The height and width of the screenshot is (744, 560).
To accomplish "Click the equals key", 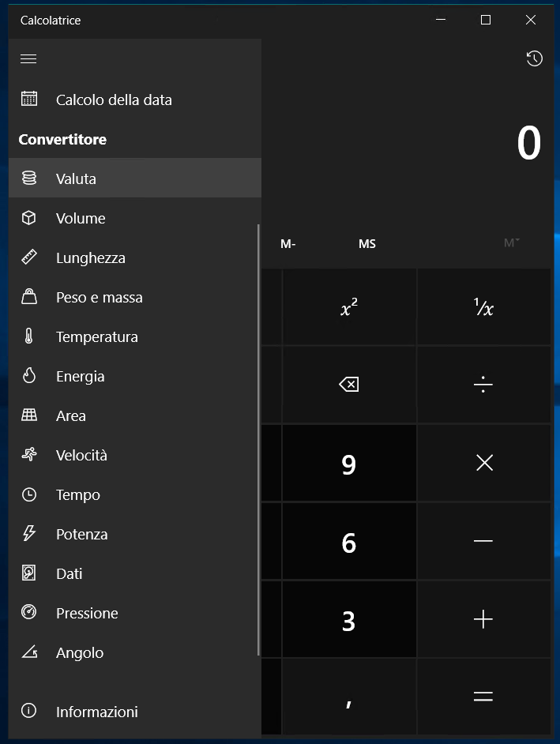I will click(x=483, y=696).
